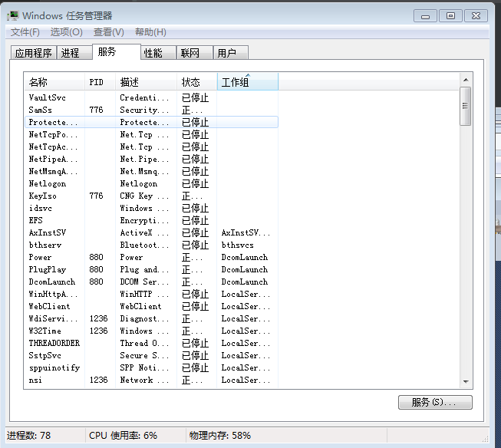Click the 物理内存: 58% status entry

tap(220, 435)
